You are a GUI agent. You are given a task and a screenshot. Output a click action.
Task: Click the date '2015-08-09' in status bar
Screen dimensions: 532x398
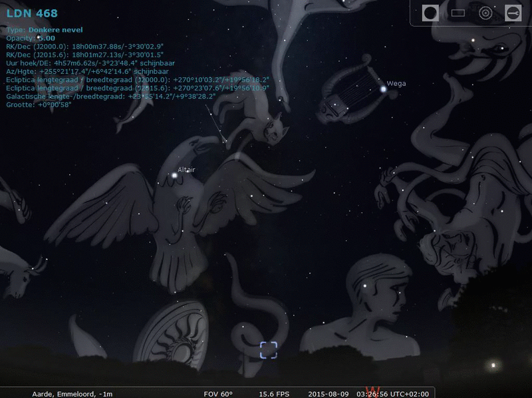click(328, 394)
